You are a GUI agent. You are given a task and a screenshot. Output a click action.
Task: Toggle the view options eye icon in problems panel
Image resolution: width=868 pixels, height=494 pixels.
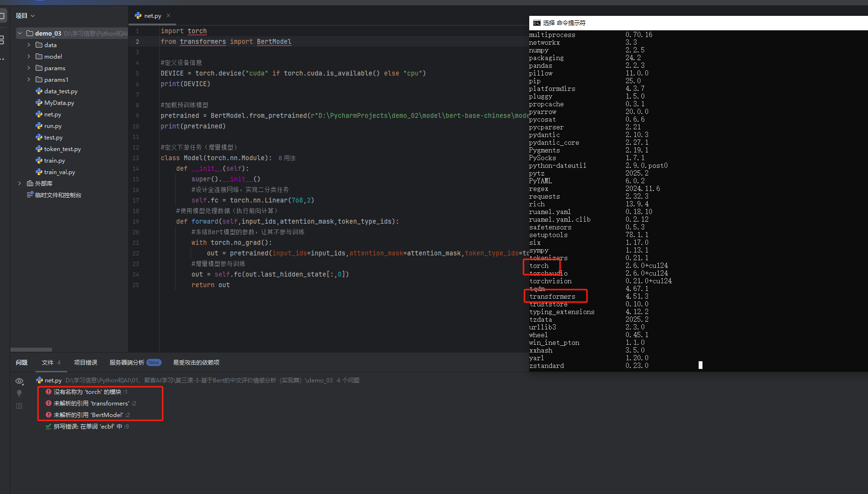[19, 381]
